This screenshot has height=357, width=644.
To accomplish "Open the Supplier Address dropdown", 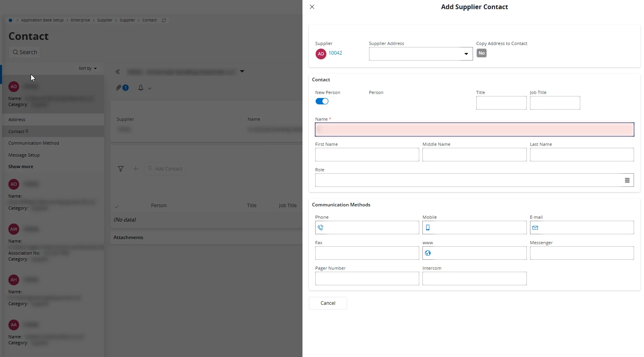I will (x=466, y=54).
